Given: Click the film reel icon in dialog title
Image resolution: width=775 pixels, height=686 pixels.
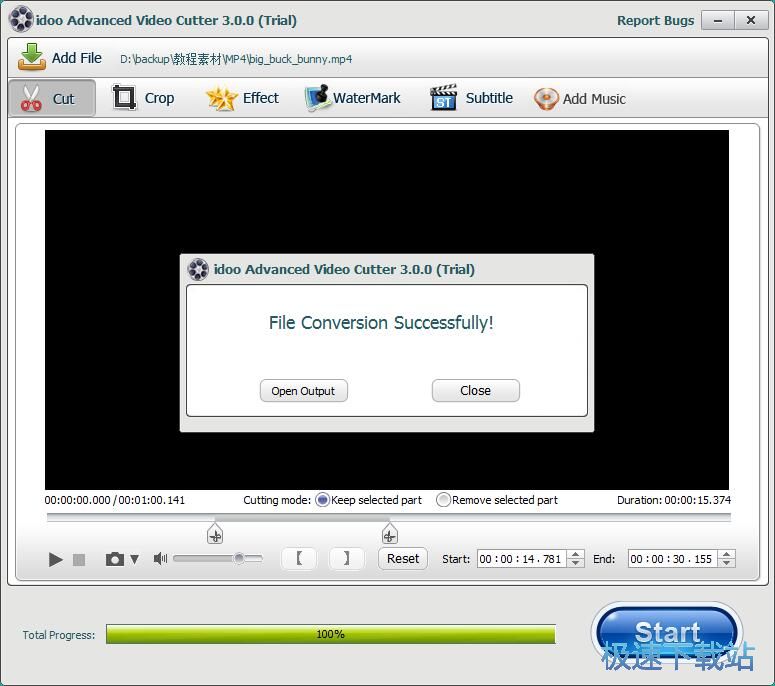Looking at the screenshot, I should click(198, 269).
